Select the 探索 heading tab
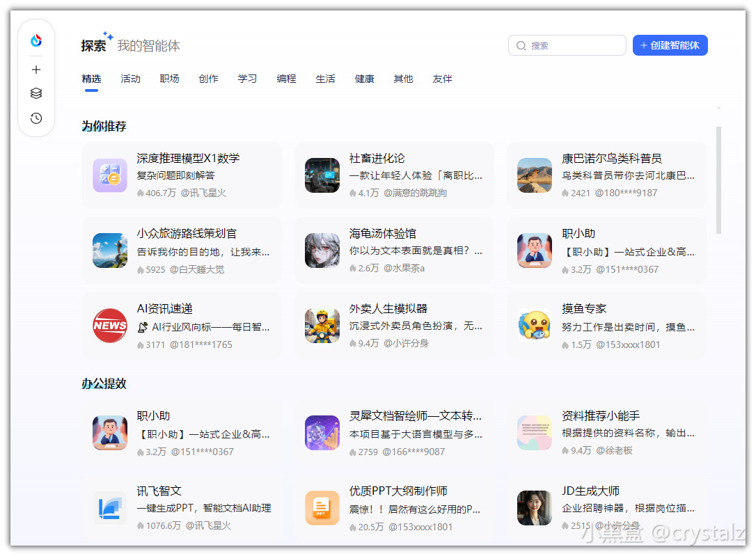This screenshot has width=756, height=556. [93, 46]
